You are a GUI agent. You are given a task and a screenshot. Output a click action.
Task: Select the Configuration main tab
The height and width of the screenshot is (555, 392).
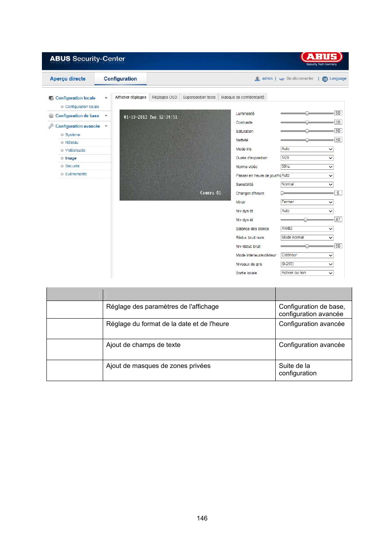pos(120,79)
